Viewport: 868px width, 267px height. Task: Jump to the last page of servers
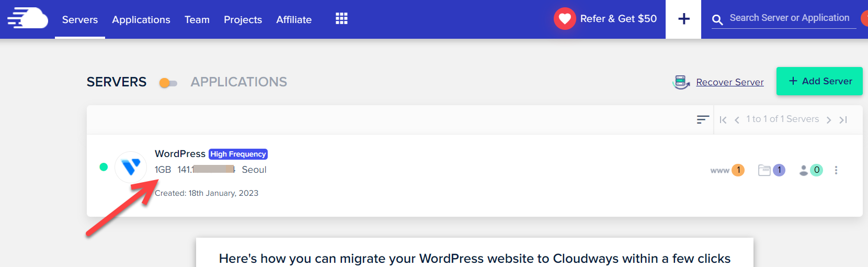843,120
